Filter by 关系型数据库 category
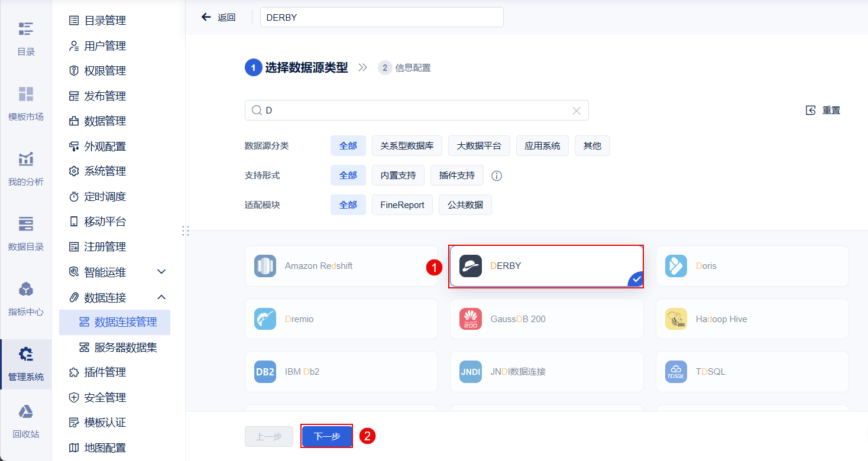This screenshot has height=461, width=868. tap(407, 145)
